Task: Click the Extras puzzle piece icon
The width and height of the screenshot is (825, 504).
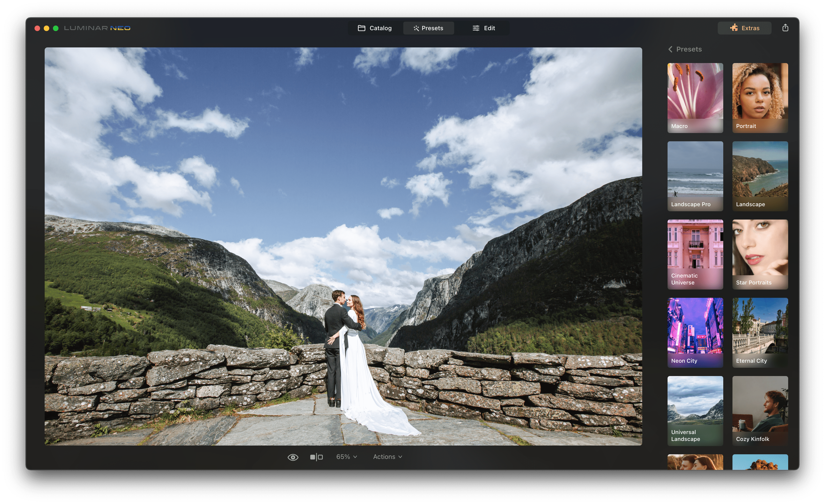Action: tap(734, 28)
